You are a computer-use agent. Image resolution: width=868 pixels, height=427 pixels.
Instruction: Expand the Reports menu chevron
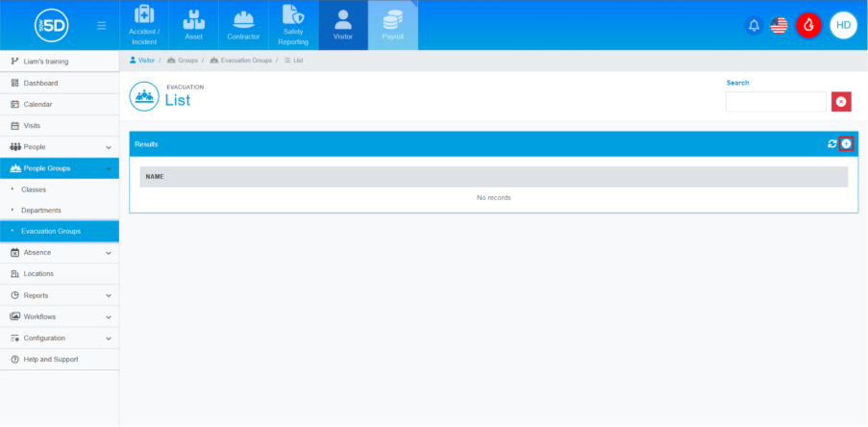click(x=109, y=295)
